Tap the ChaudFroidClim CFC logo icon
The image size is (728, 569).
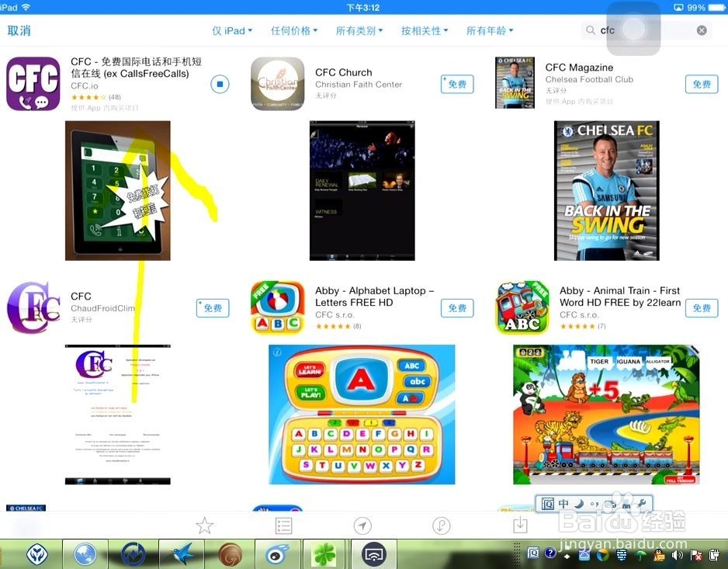33,307
